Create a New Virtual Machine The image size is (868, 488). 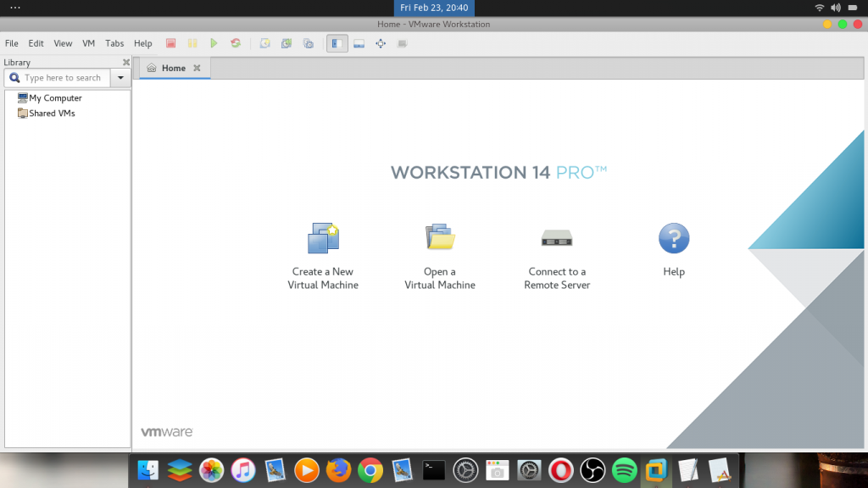click(x=323, y=250)
